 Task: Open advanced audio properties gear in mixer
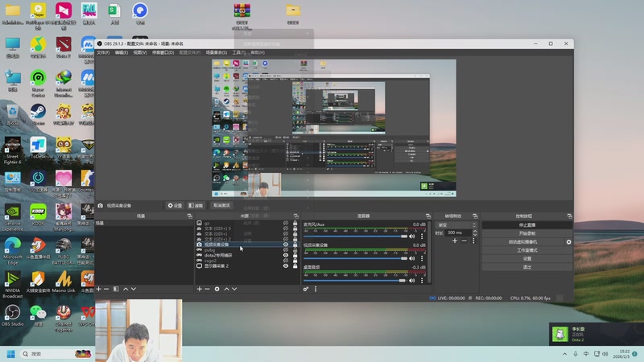click(x=306, y=289)
